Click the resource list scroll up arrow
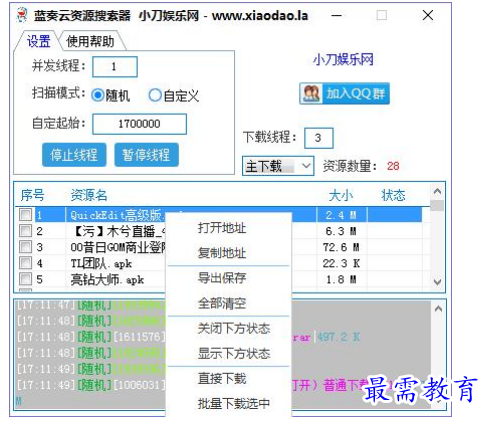The image size is (486, 421). tap(437, 191)
